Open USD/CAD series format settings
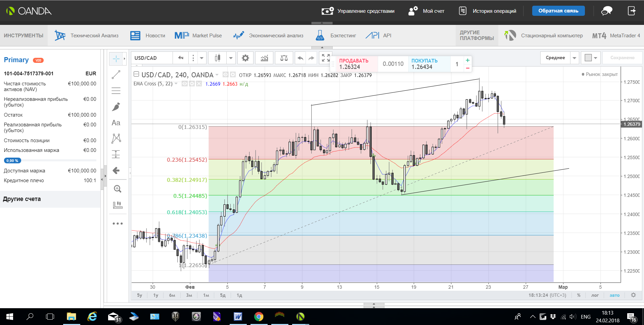Screen dimensions: 644x325 tap(233, 75)
